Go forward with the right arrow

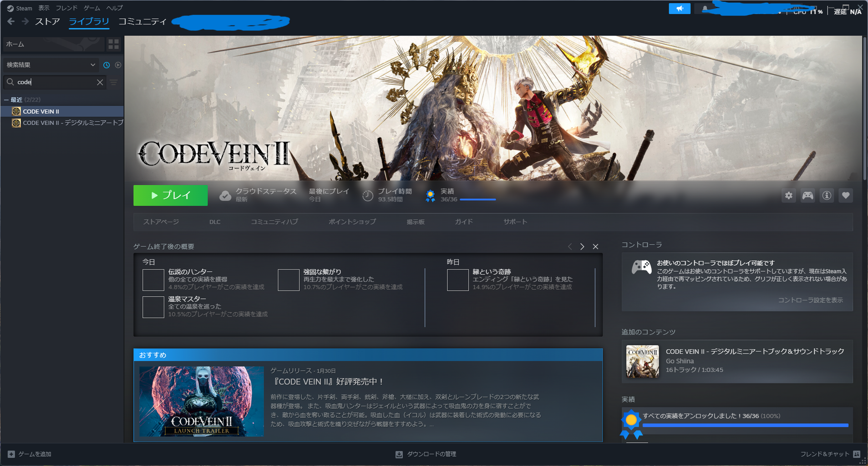(x=25, y=21)
